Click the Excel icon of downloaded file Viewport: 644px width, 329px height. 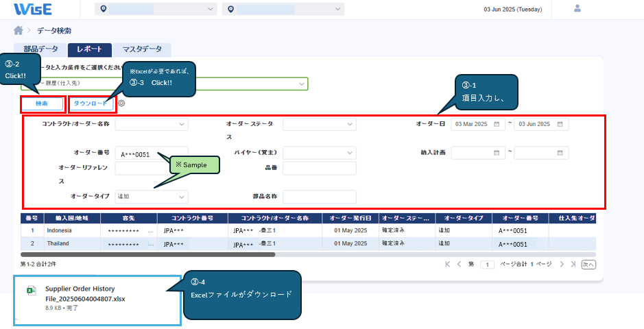pyautogui.click(x=31, y=291)
